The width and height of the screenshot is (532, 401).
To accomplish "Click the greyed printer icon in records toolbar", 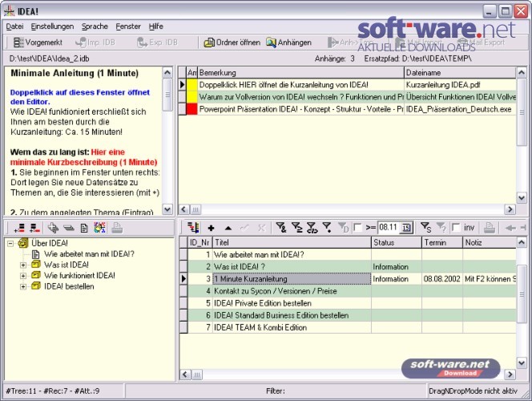I will click(x=490, y=228).
